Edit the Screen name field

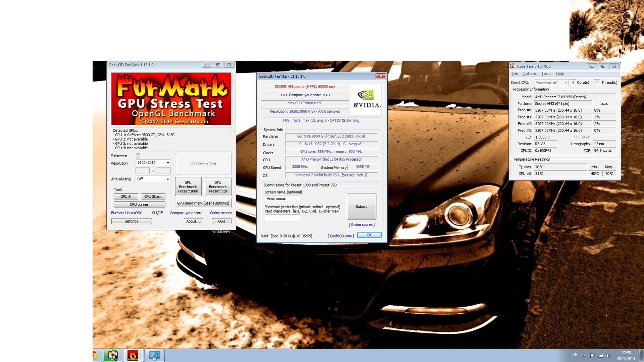283,199
